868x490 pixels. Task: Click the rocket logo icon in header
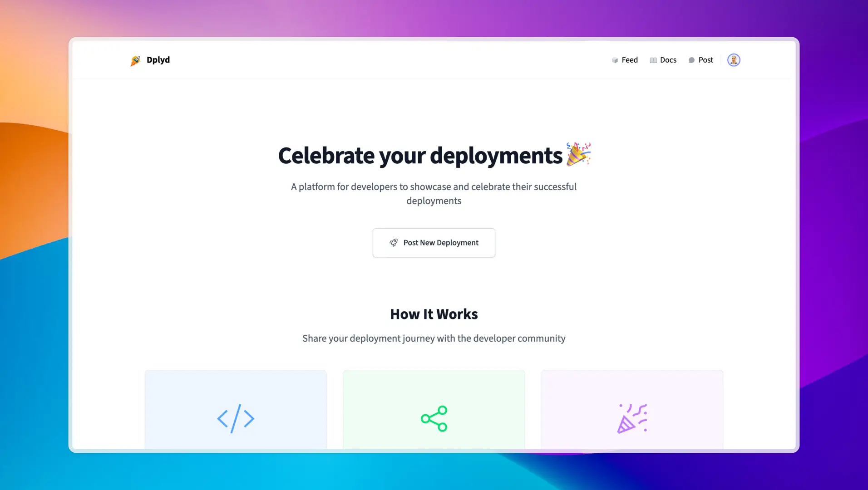[x=135, y=60]
